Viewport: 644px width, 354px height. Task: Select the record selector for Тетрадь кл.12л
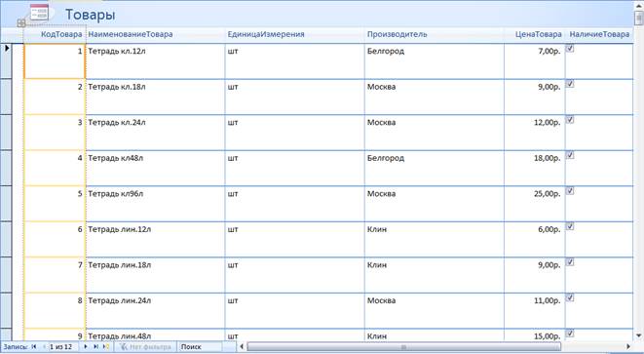(x=6, y=60)
